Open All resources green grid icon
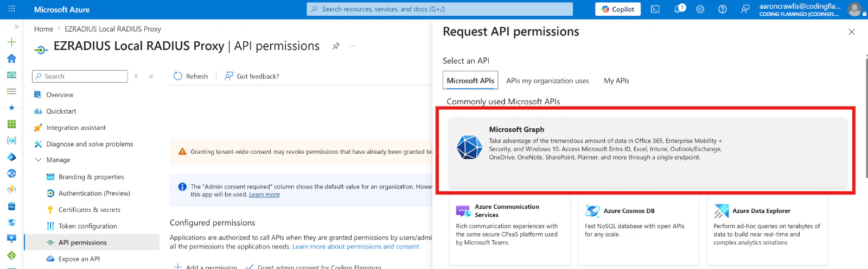Image resolution: width=868 pixels, height=269 pixels. point(11,124)
